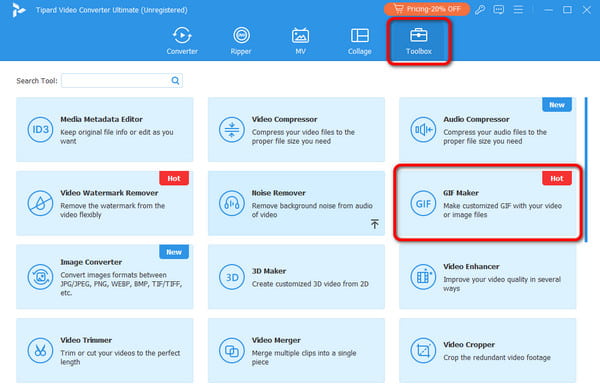600x387 pixels.
Task: Click the Image Converter icon
Action: 40,277
